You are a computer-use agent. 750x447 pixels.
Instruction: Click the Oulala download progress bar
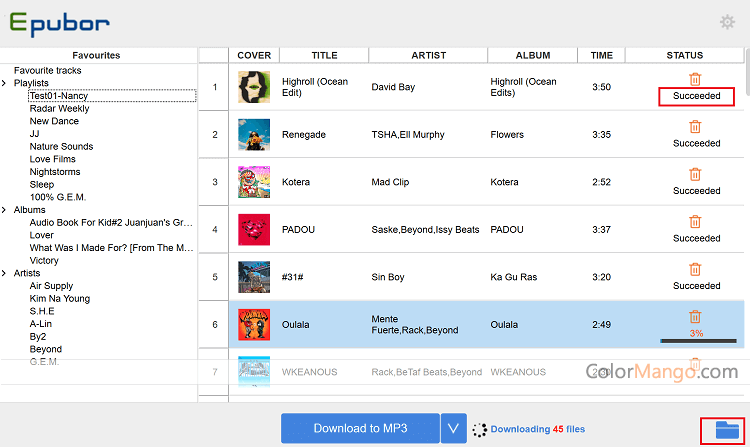pos(695,340)
